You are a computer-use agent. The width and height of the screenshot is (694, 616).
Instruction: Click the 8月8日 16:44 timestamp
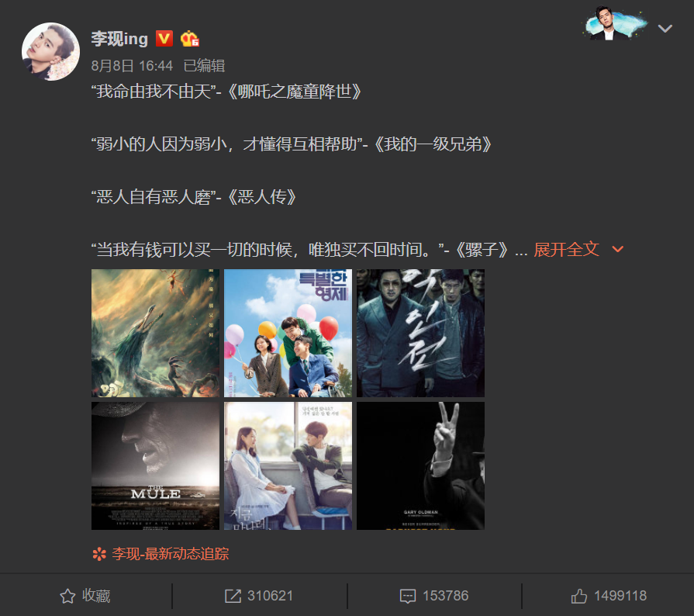click(132, 65)
